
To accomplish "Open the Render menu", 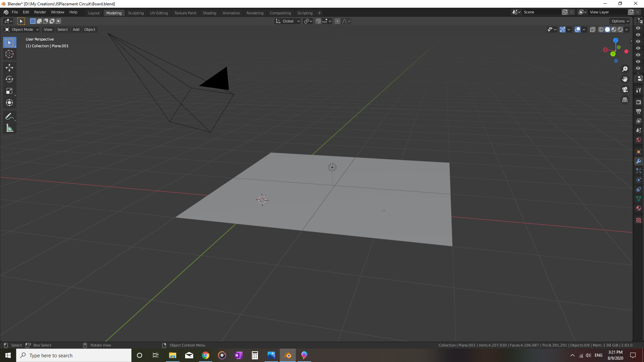I will (x=40, y=12).
